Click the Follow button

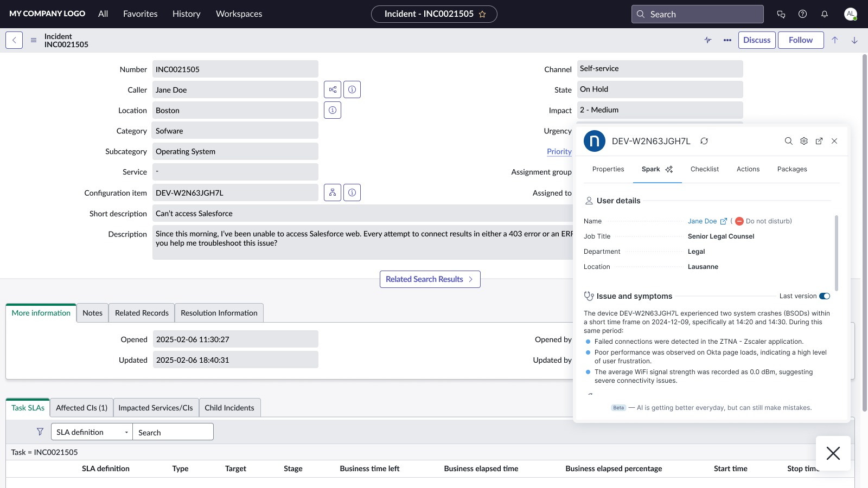tap(800, 40)
